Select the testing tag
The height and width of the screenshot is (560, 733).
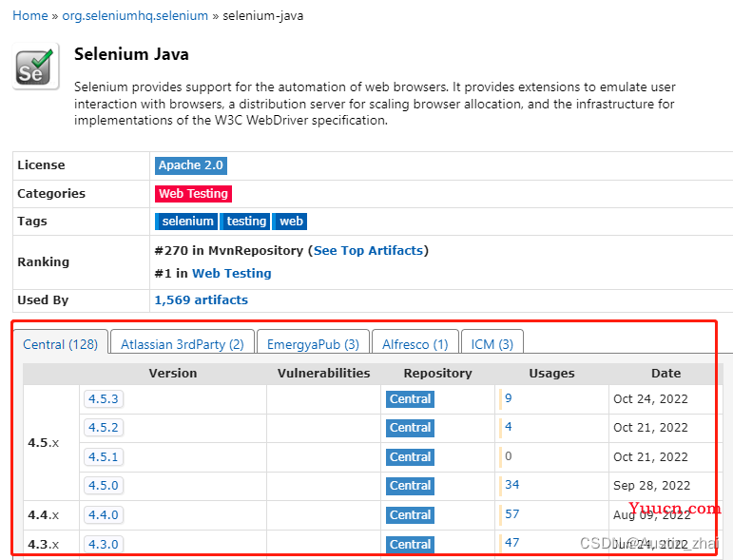tap(245, 222)
